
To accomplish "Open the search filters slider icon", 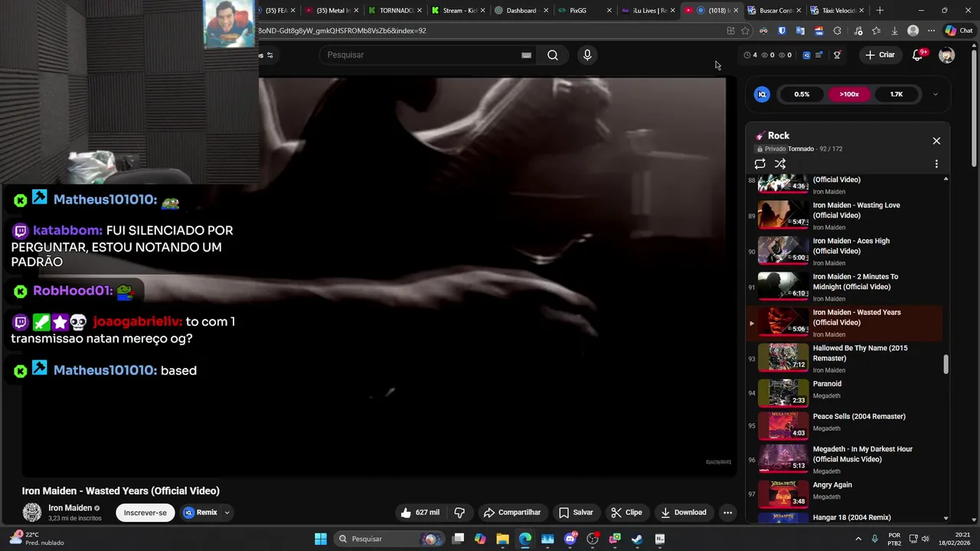I will pyautogui.click(x=269, y=55).
